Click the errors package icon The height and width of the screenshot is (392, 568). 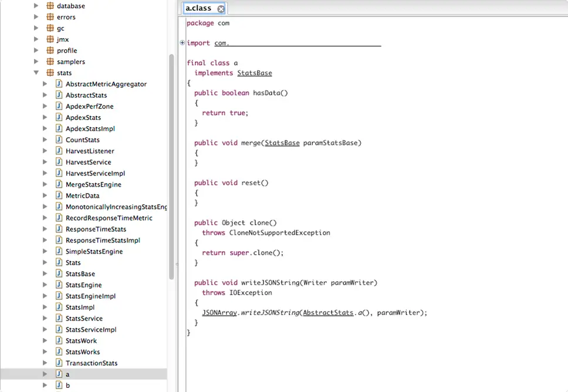[50, 17]
